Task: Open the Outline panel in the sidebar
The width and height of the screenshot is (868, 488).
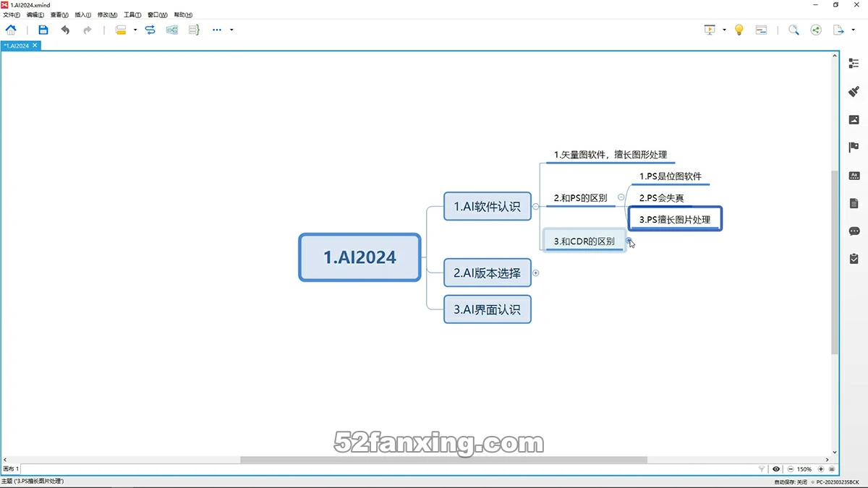Action: (854, 64)
